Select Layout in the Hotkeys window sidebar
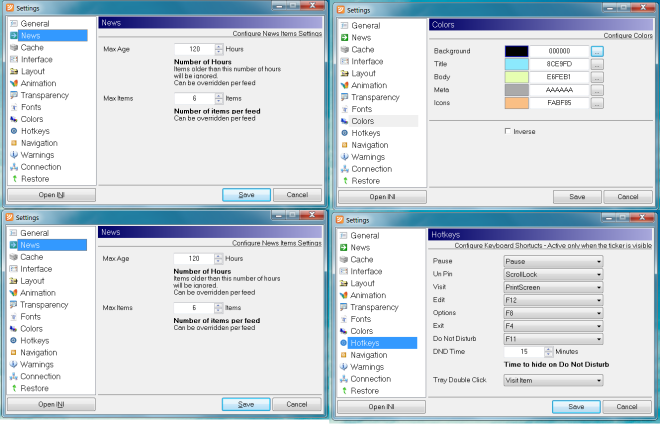The height and width of the screenshot is (424, 660). pos(366,283)
